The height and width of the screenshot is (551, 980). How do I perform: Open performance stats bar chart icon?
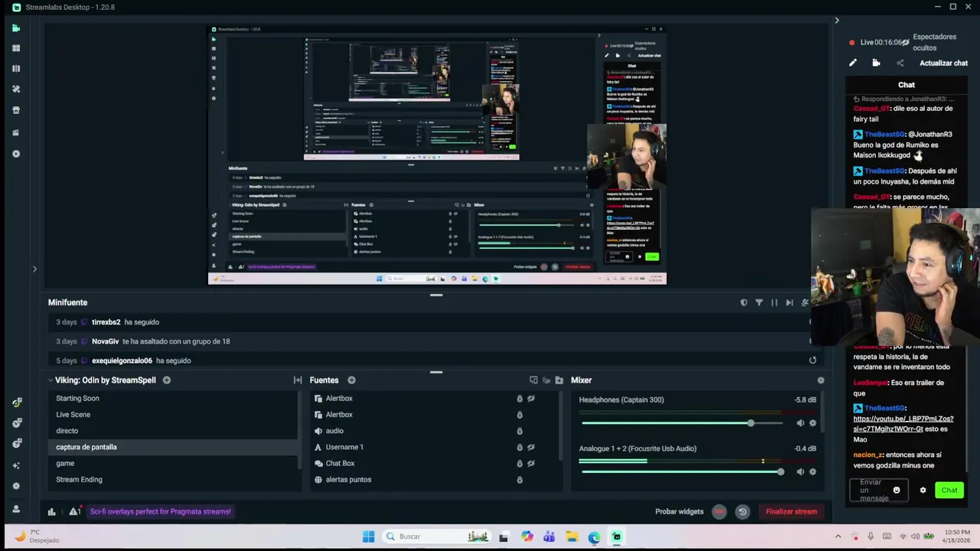tap(51, 512)
